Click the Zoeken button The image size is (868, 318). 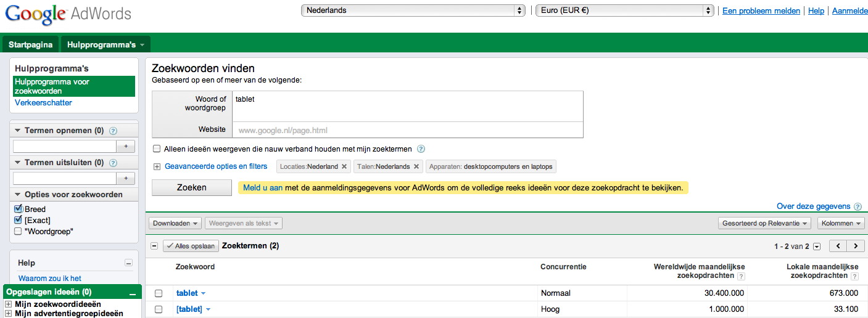pyautogui.click(x=192, y=187)
